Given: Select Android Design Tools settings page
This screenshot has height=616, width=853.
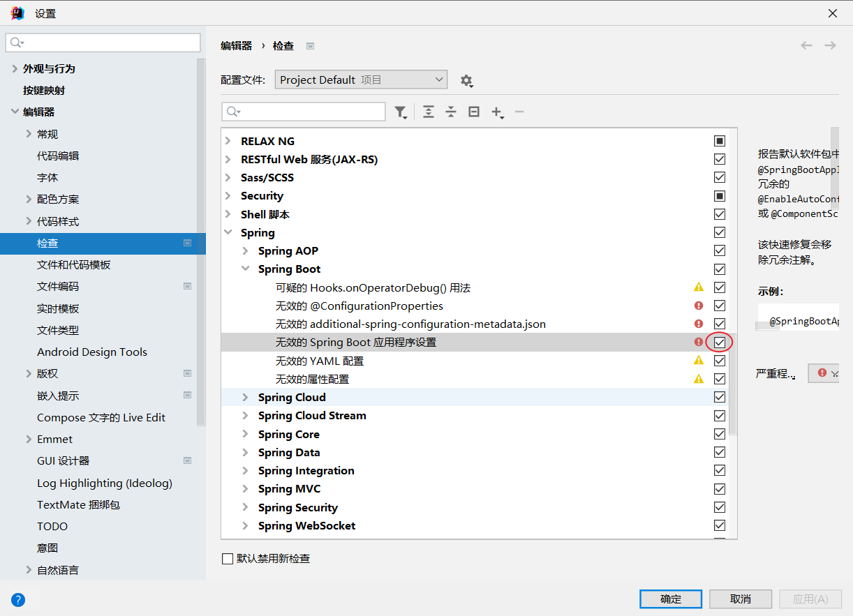Looking at the screenshot, I should [x=92, y=352].
